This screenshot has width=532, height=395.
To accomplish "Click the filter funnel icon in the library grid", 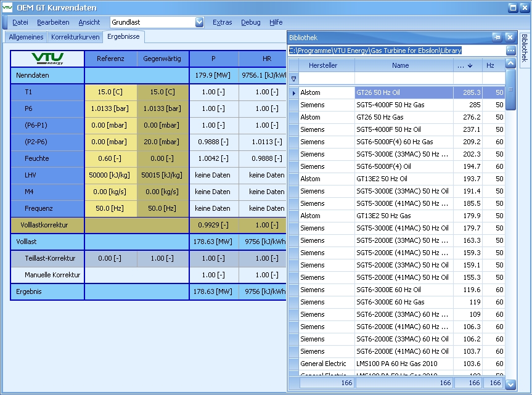I will pyautogui.click(x=294, y=79).
